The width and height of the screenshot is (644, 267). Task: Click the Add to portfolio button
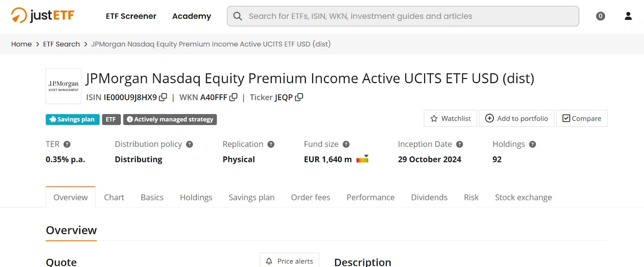tap(516, 118)
